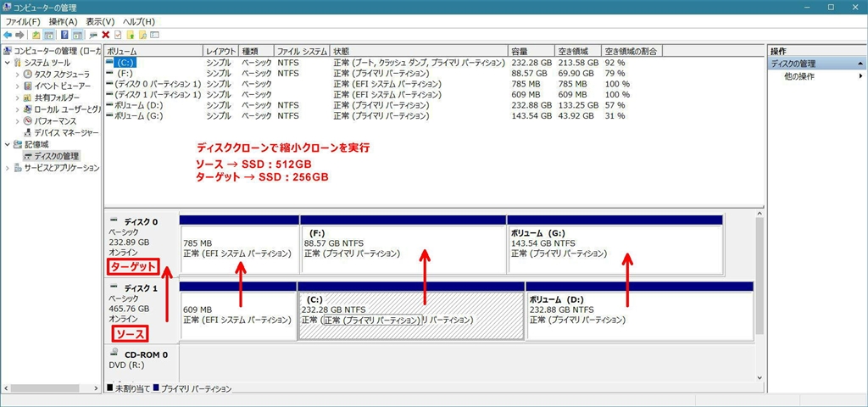Open the ファイル(F) menu

coord(23,21)
